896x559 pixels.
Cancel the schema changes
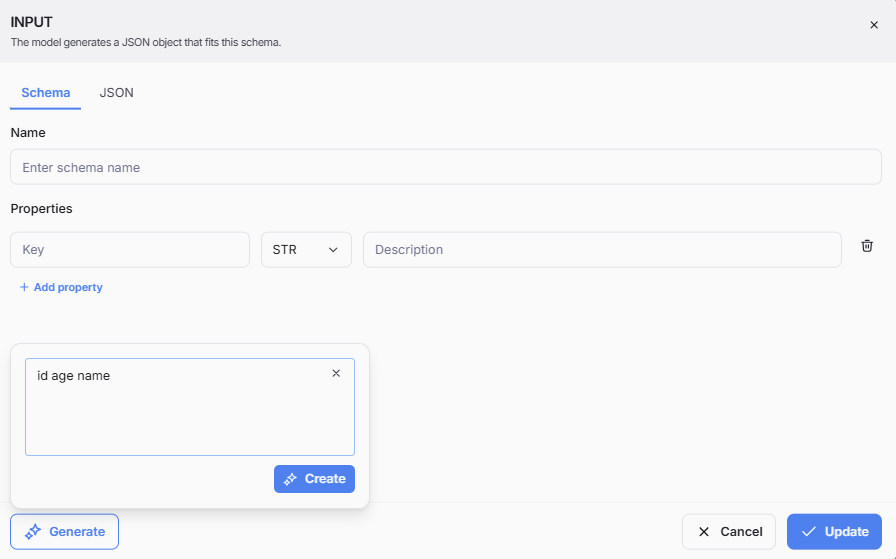[729, 532]
